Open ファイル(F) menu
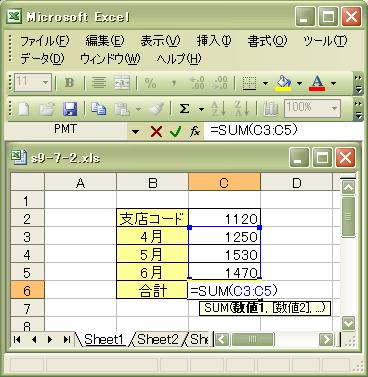 [45, 41]
